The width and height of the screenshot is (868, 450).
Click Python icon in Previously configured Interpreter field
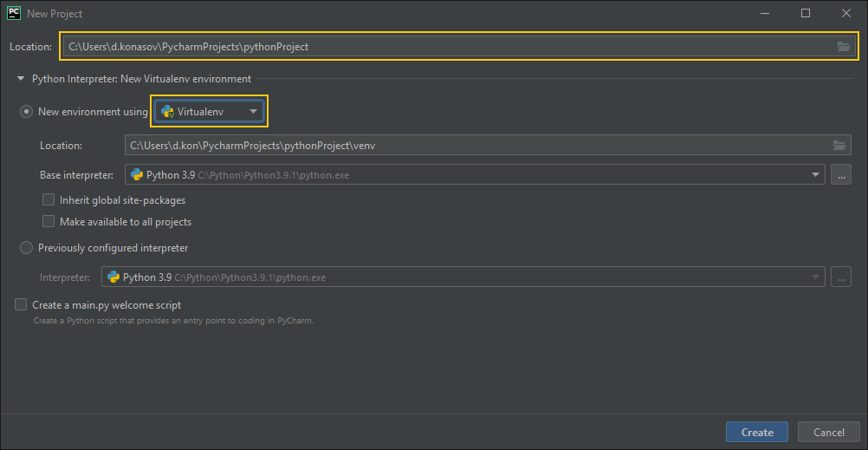(113, 277)
